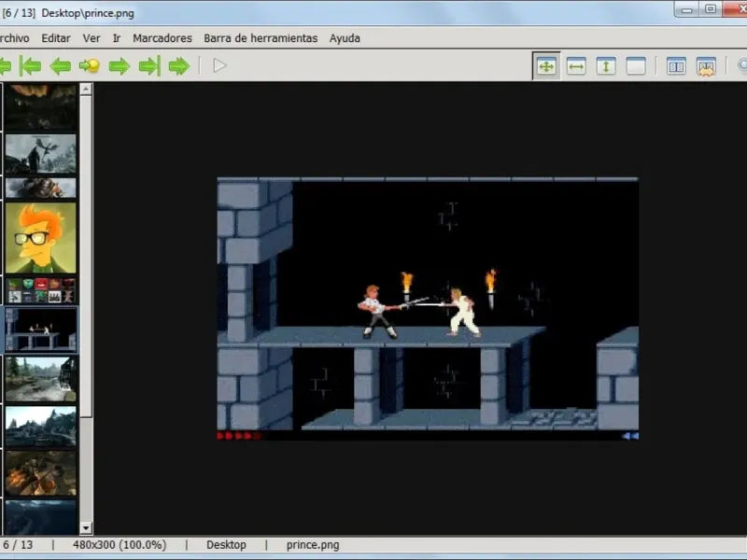Minimize the image viewer window
Viewport: 747px width, 560px height.
click(686, 9)
